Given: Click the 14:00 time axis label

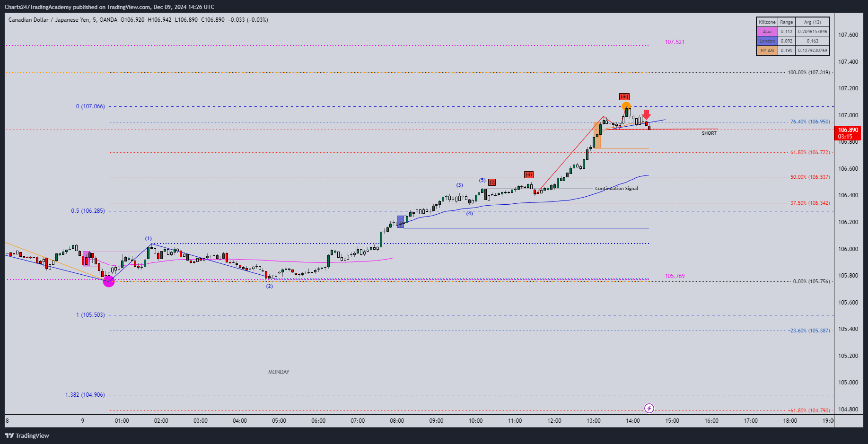Looking at the screenshot, I should pos(633,421).
